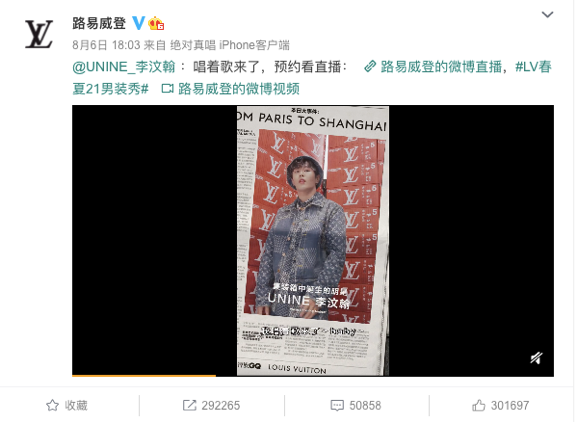
Task: Open 路易威登的微博视频 video link
Action: pyautogui.click(x=239, y=89)
